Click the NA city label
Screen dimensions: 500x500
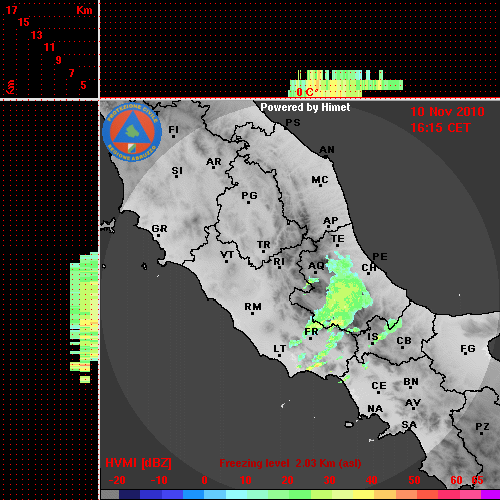click(x=375, y=408)
